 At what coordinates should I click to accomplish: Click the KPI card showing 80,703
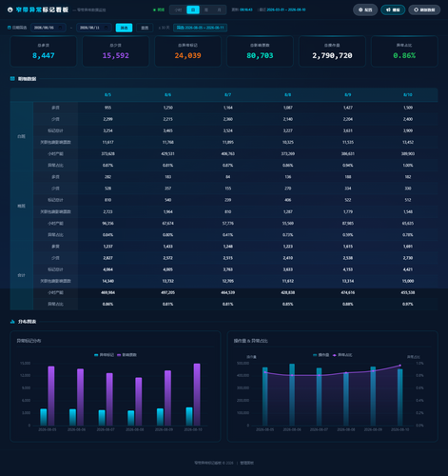tap(260, 51)
